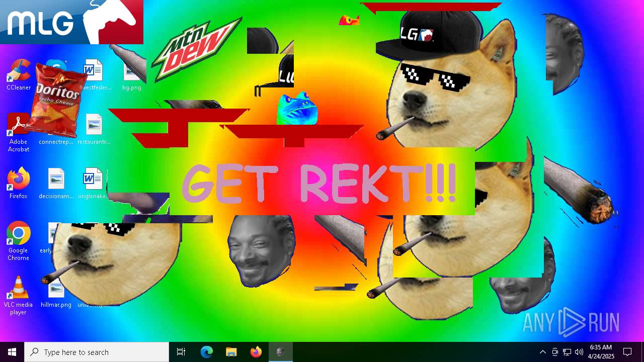The image size is (644, 362).
Task: Select the hillmar.png file icon
Action: pyautogui.click(x=56, y=292)
